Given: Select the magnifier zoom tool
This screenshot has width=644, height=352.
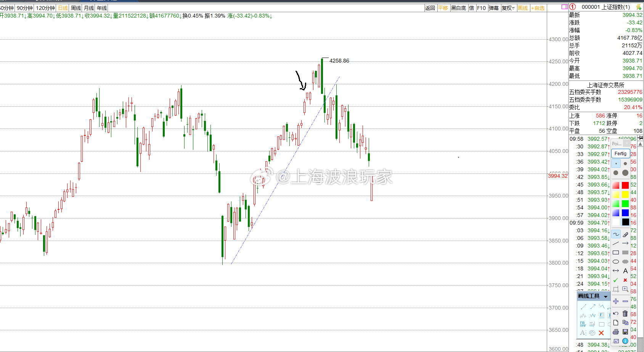Looking at the screenshot, I should point(625,289).
